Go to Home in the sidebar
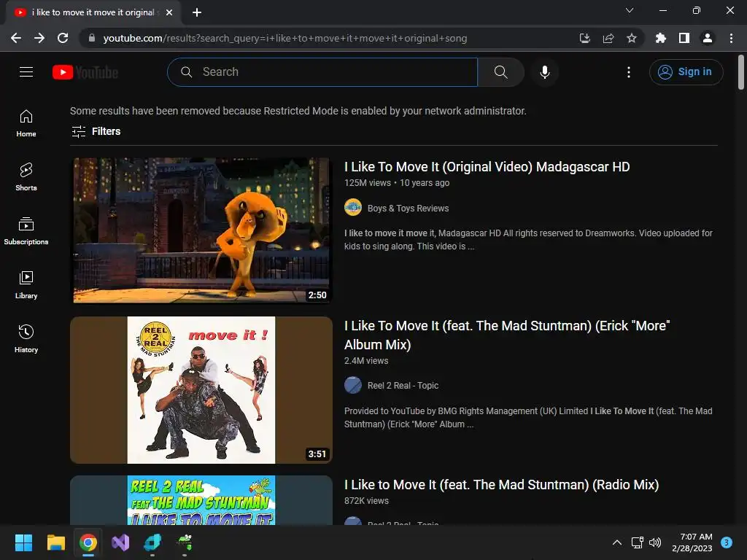747x560 pixels. click(x=26, y=123)
